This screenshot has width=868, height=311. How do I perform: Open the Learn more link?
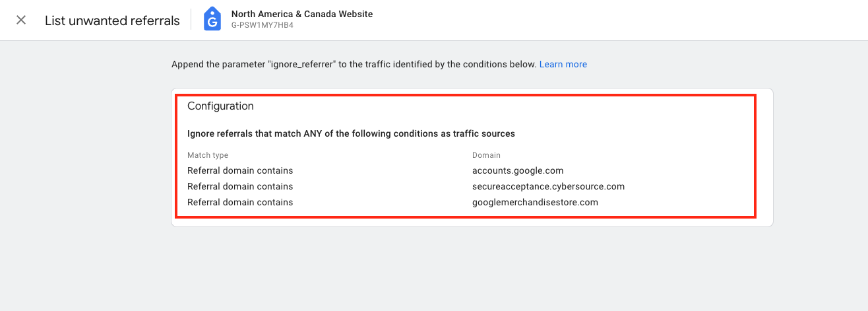point(563,64)
